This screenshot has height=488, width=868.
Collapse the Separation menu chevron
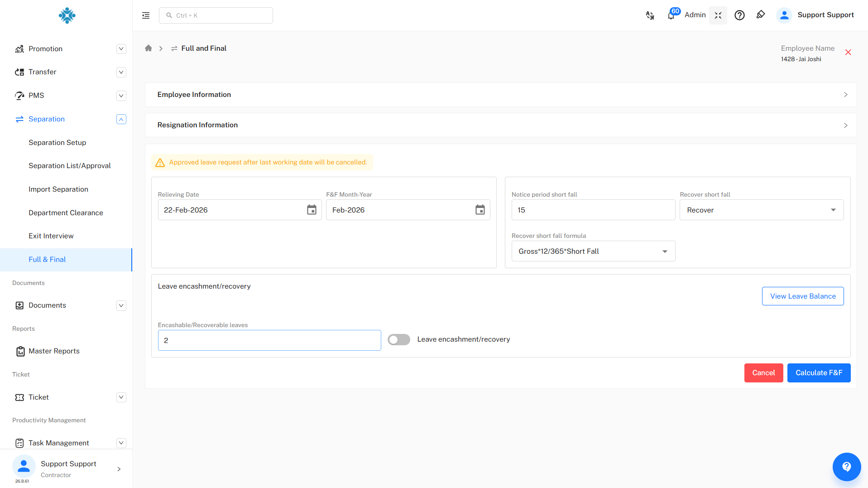(121, 119)
